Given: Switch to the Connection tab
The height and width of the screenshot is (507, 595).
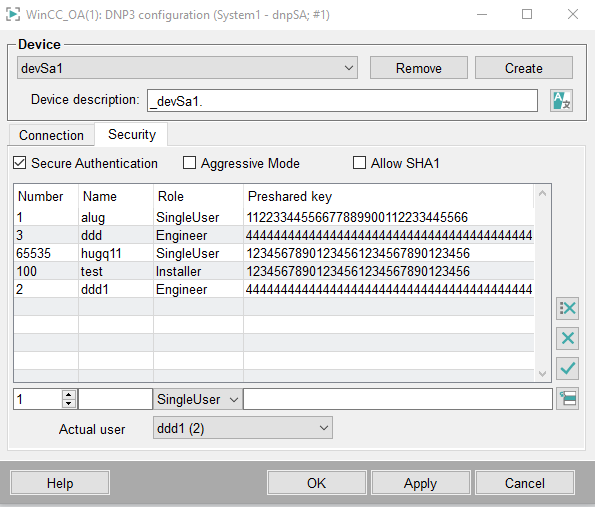Looking at the screenshot, I should (51, 135).
